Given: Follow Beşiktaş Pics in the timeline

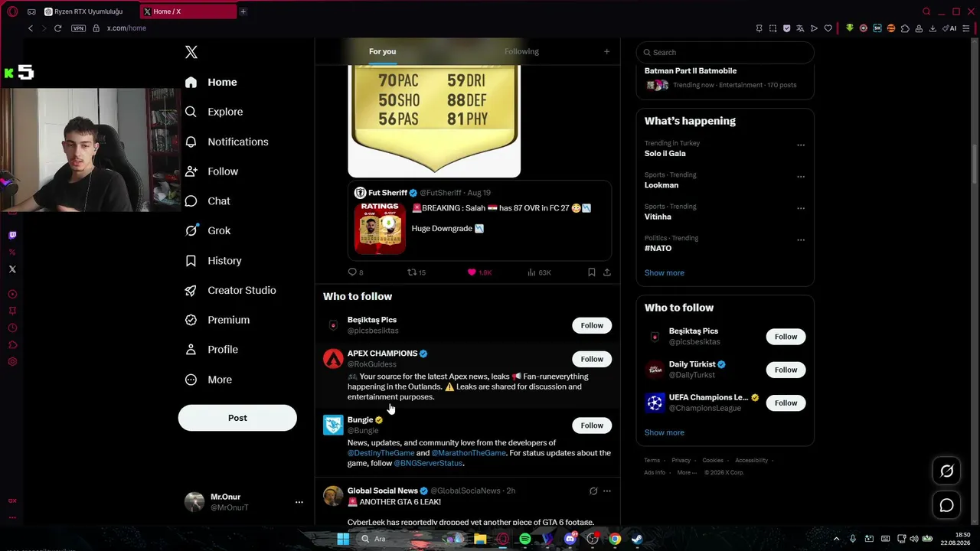Looking at the screenshot, I should point(592,325).
